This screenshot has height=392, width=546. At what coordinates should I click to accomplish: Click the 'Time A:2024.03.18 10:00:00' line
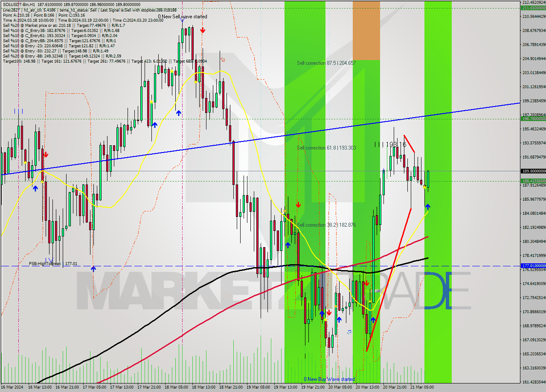(x=29, y=20)
